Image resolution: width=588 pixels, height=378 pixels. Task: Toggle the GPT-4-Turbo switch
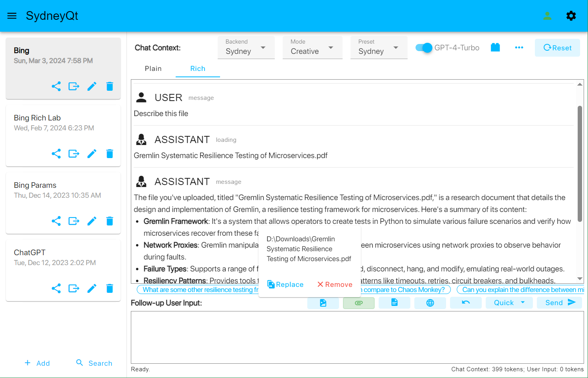(x=424, y=48)
